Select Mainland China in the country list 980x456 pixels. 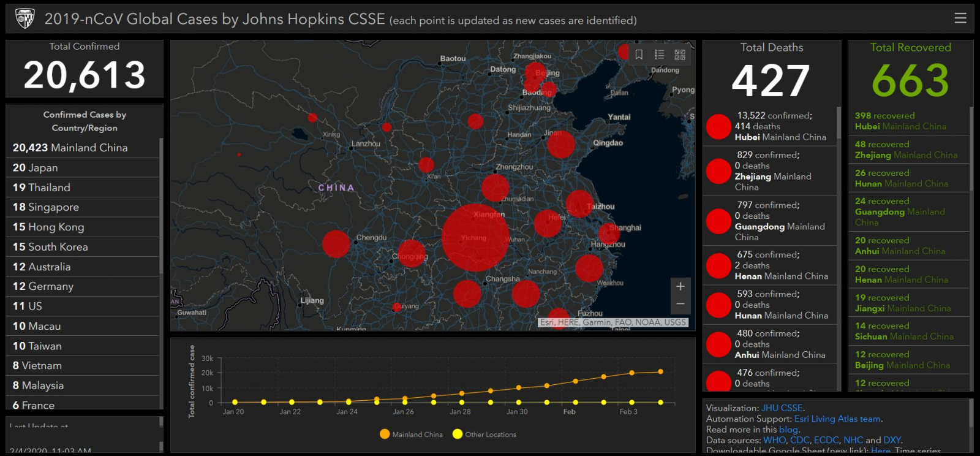pyautogui.click(x=70, y=148)
